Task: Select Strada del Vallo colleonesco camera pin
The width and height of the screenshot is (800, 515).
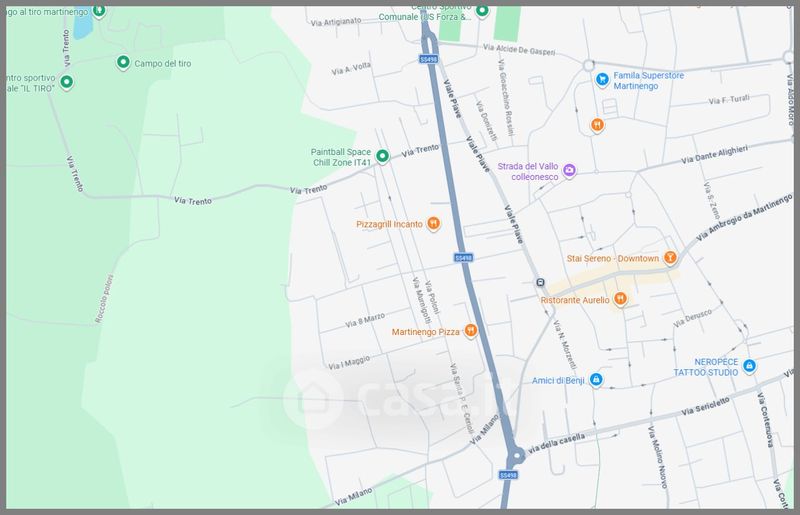Action: (x=569, y=170)
